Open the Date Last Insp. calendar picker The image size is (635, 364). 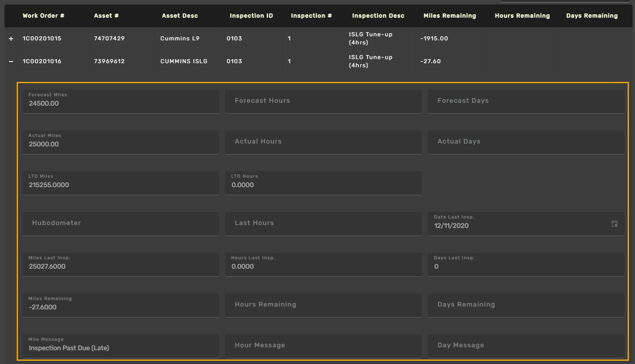tap(614, 224)
